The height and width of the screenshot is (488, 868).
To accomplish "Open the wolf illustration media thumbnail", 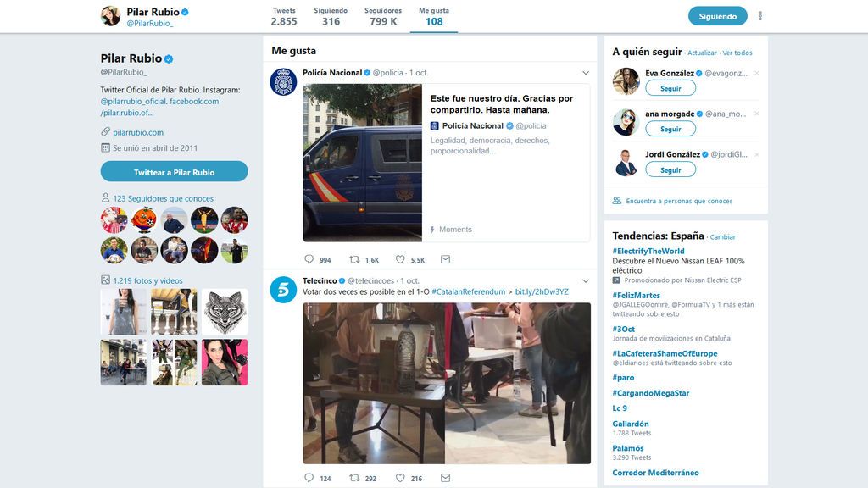I will coord(224,312).
